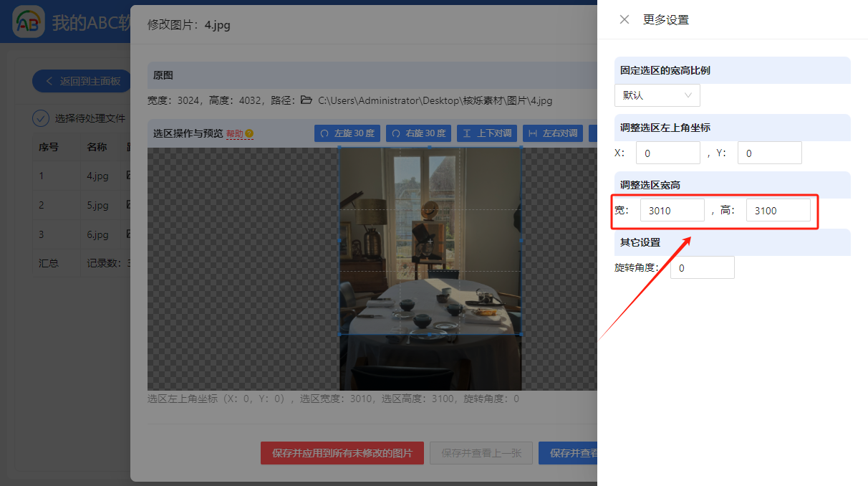The width and height of the screenshot is (868, 486).
Task: Click the 修改图片：4.jpg dialog title
Action: coord(189,25)
